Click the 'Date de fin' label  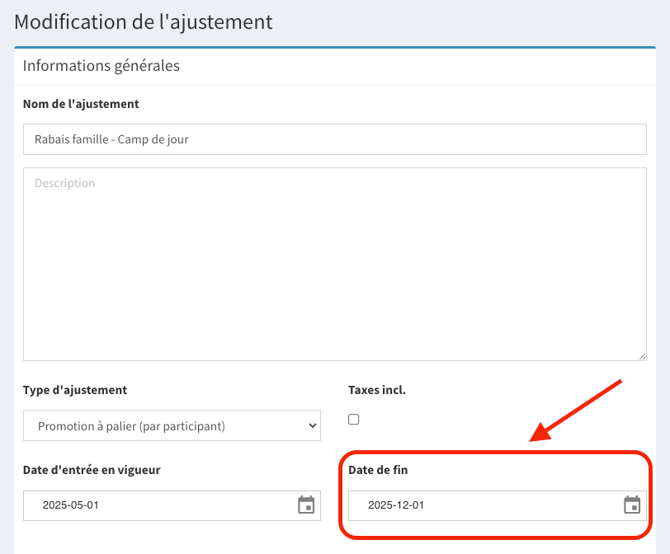[x=378, y=469]
